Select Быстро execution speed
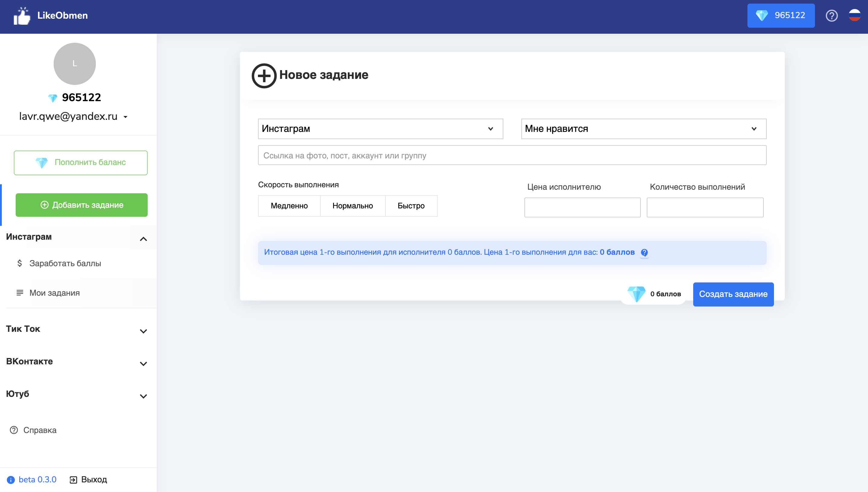Screen dimensions: 868x492 coord(411,206)
